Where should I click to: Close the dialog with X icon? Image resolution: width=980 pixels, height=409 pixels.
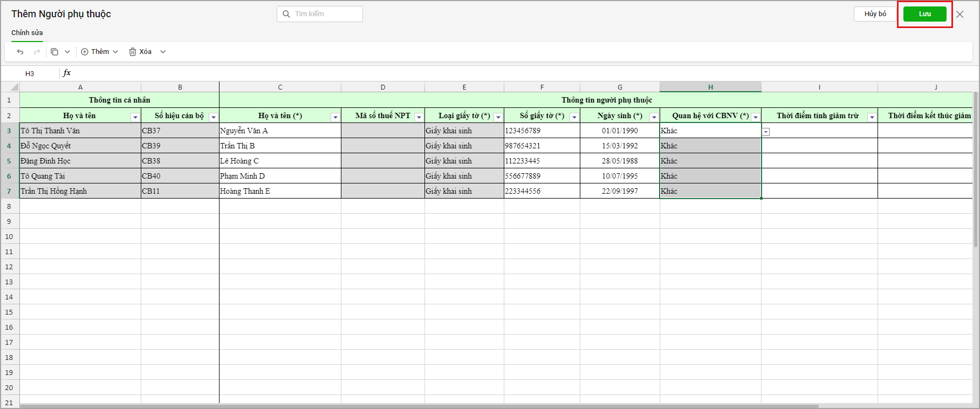point(960,15)
